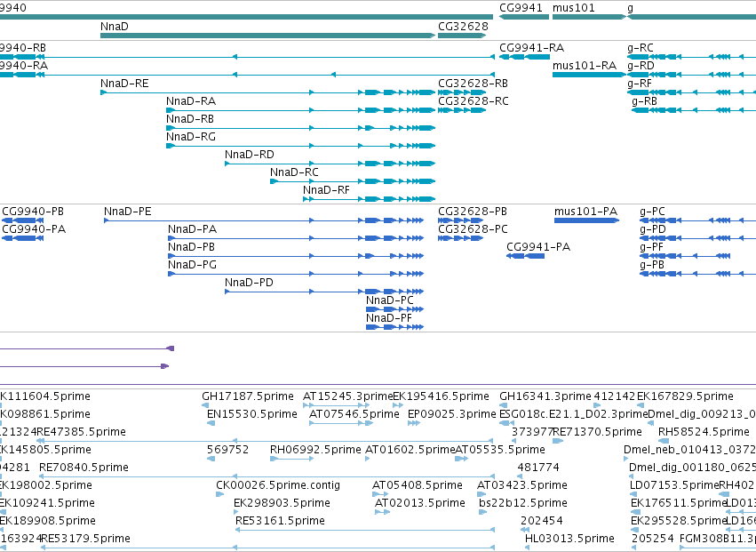Viewport: 756px width, 552px height.
Task: Click the AT02013.5prime EST label
Action: pos(420,503)
